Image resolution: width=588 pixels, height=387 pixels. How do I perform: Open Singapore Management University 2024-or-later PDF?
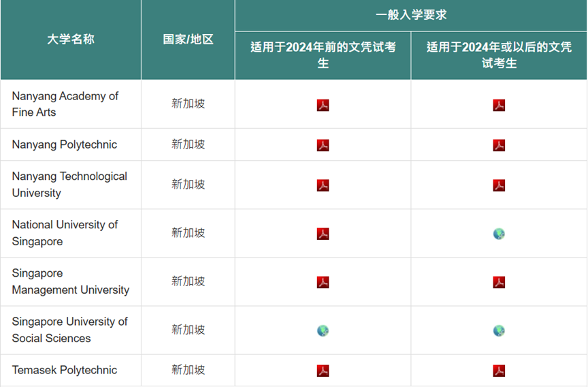(x=499, y=282)
